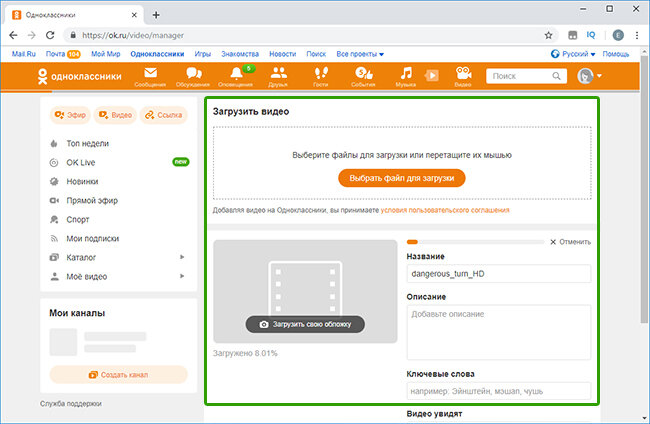Open Прямой эфир section
650x424 pixels.
[x=92, y=201]
